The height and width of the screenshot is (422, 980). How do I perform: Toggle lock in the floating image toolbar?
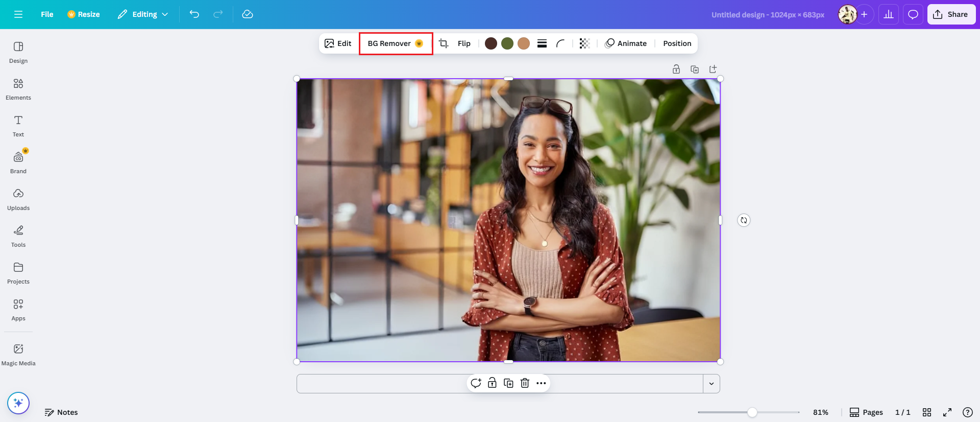pos(492,383)
